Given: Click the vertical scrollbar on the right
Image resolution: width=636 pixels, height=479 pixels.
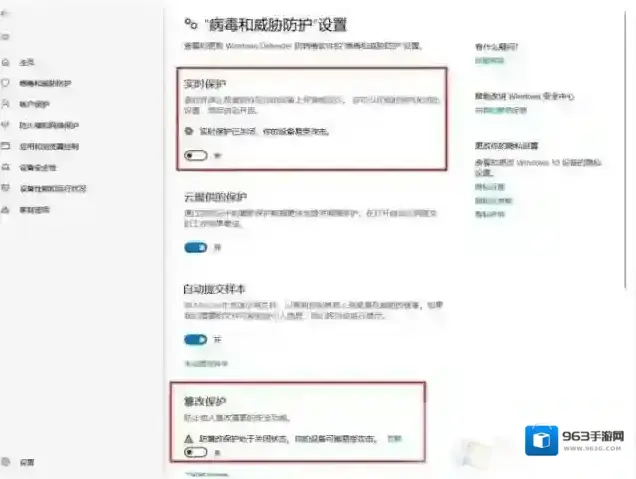Looking at the screenshot, I should coord(625,150).
